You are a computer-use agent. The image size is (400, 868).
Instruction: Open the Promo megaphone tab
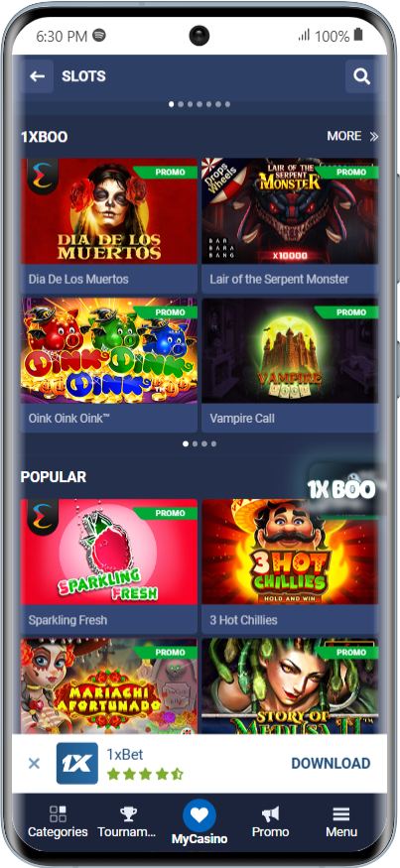pos(270,821)
